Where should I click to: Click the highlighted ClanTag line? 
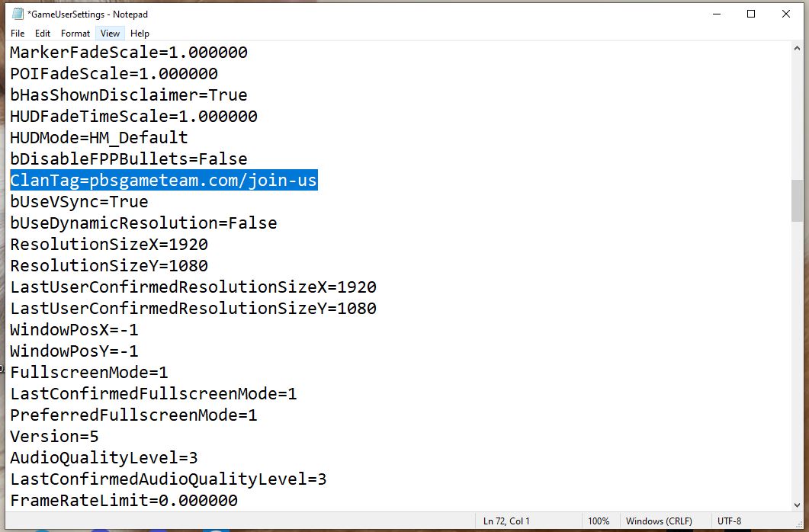coord(164,181)
